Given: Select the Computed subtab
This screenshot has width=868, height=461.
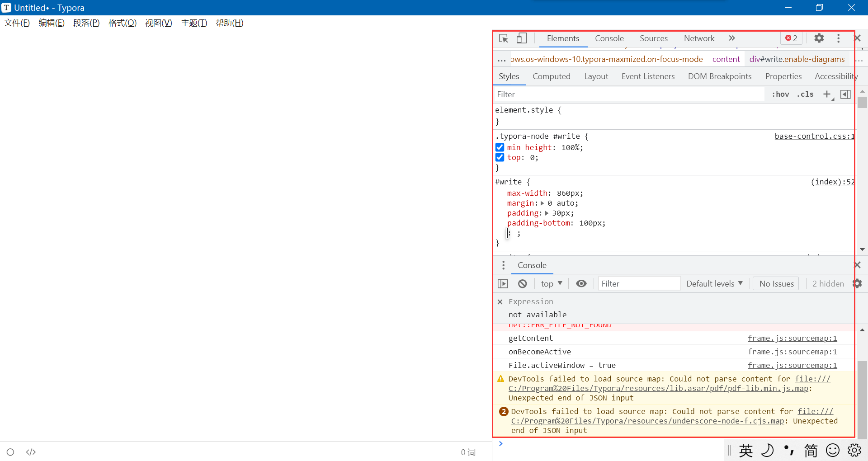Looking at the screenshot, I should (552, 76).
